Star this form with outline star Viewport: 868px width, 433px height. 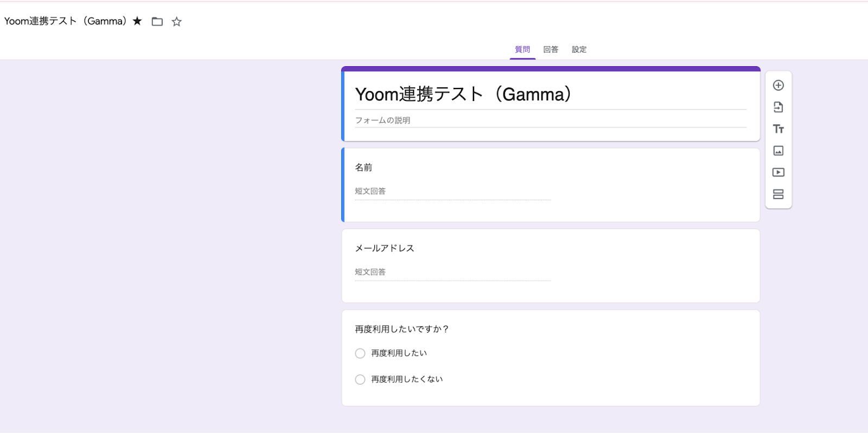pyautogui.click(x=176, y=22)
